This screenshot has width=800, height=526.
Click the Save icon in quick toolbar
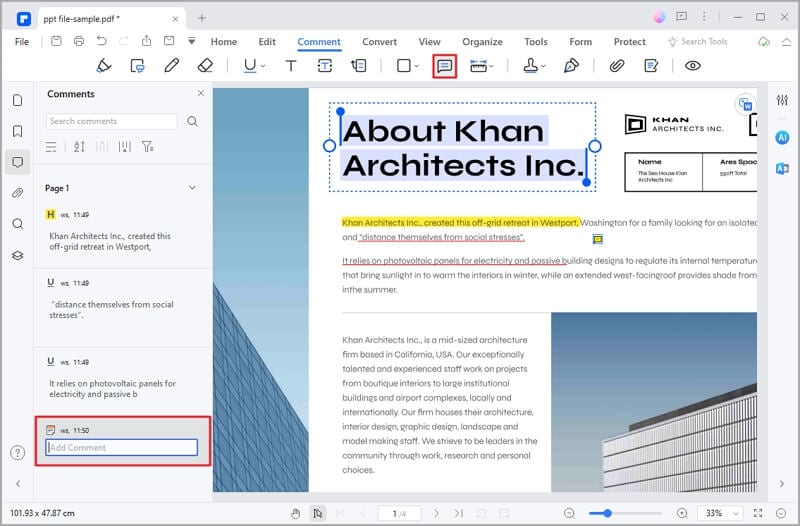[56, 41]
